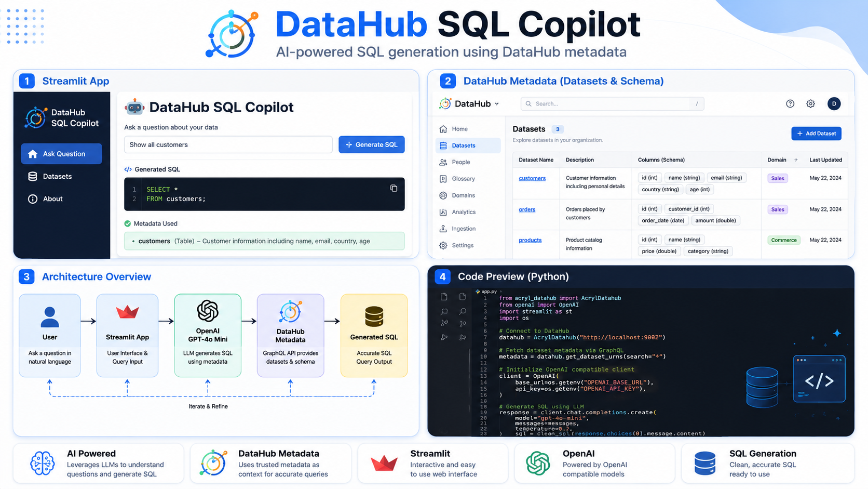Viewport: 868px width, 489px height.
Task: Click the People icon in the DataHub sidebar
Action: tap(443, 162)
